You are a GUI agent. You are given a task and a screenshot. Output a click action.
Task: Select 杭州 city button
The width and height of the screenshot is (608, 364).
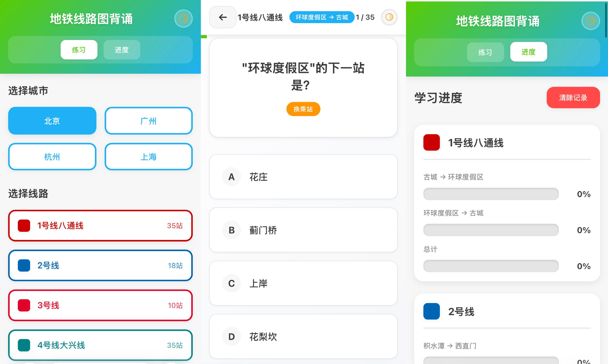click(52, 157)
